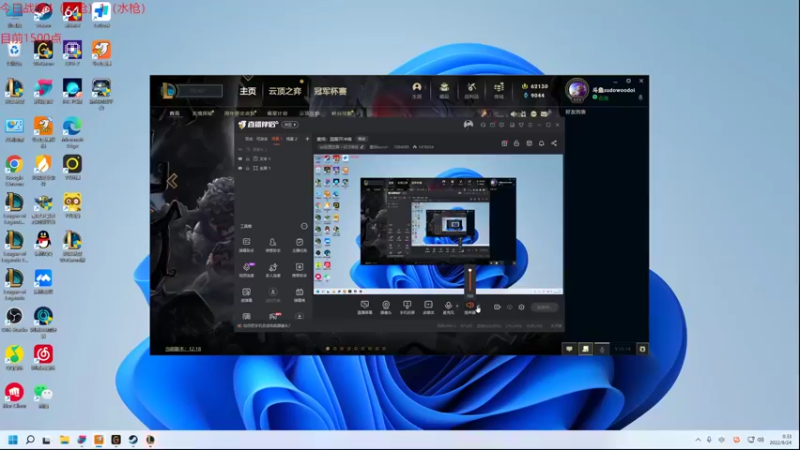Image resolution: width=800 pixels, height=450 pixels.
Task: Open the chat icon at LoL client bottom
Action: point(569,349)
